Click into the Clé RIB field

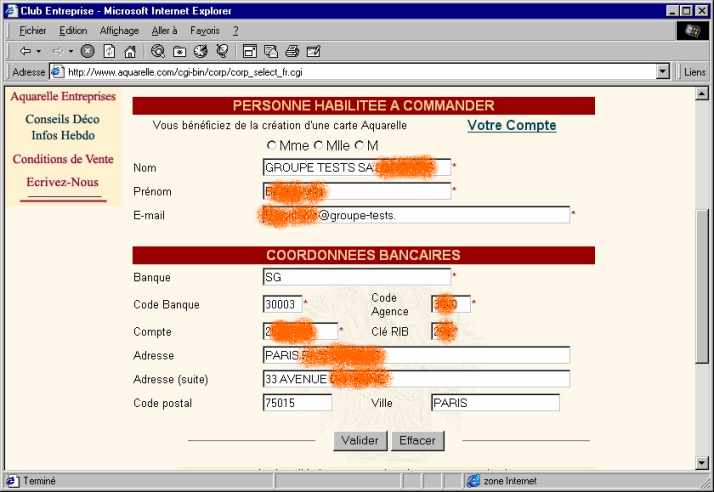pos(443,331)
